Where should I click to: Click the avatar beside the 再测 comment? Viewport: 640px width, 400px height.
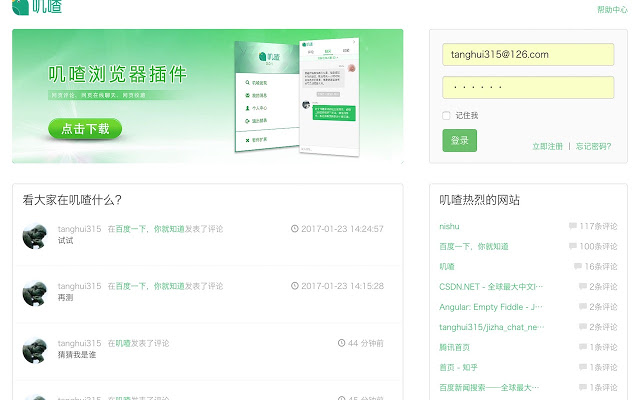[35, 293]
